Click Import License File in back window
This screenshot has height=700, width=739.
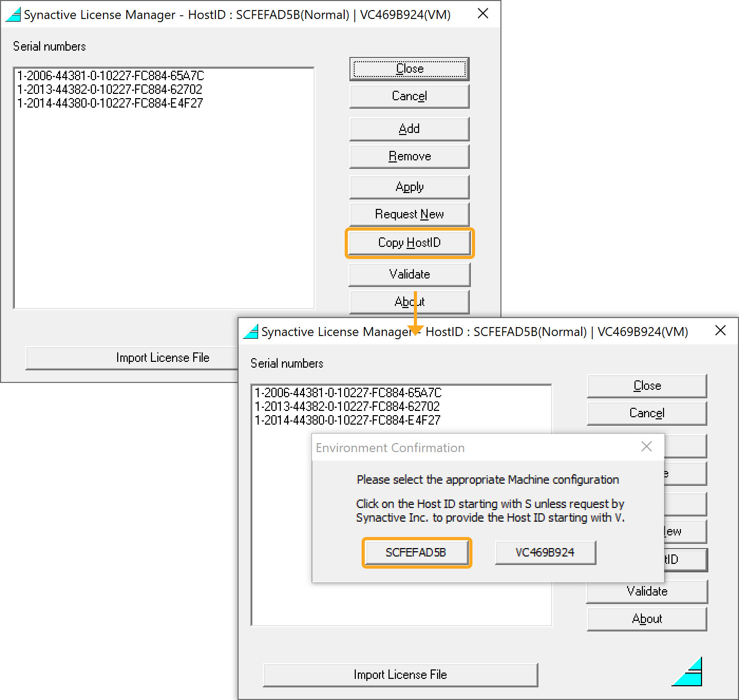click(132, 358)
